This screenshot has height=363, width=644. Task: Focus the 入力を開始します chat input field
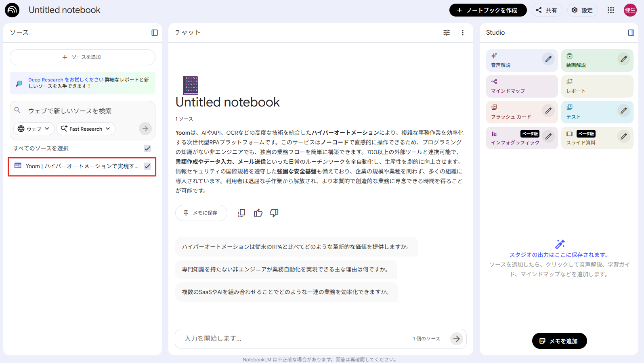pos(295,338)
